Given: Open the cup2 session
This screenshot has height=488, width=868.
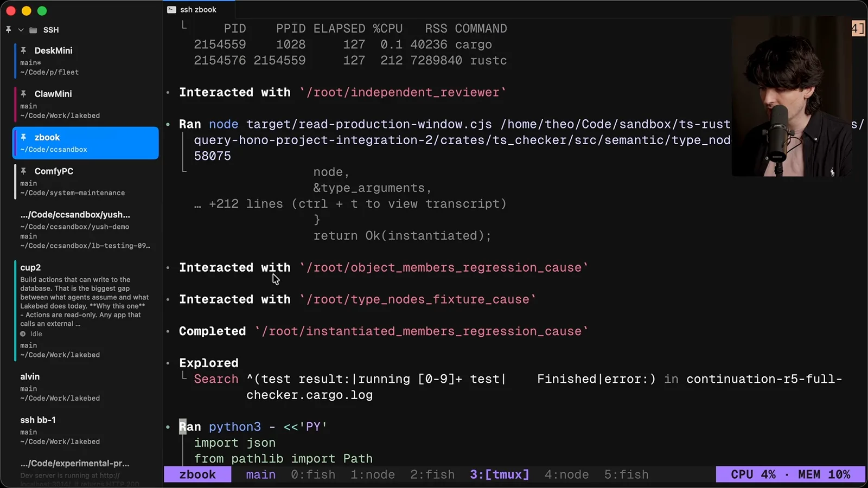Looking at the screenshot, I should tap(86, 311).
